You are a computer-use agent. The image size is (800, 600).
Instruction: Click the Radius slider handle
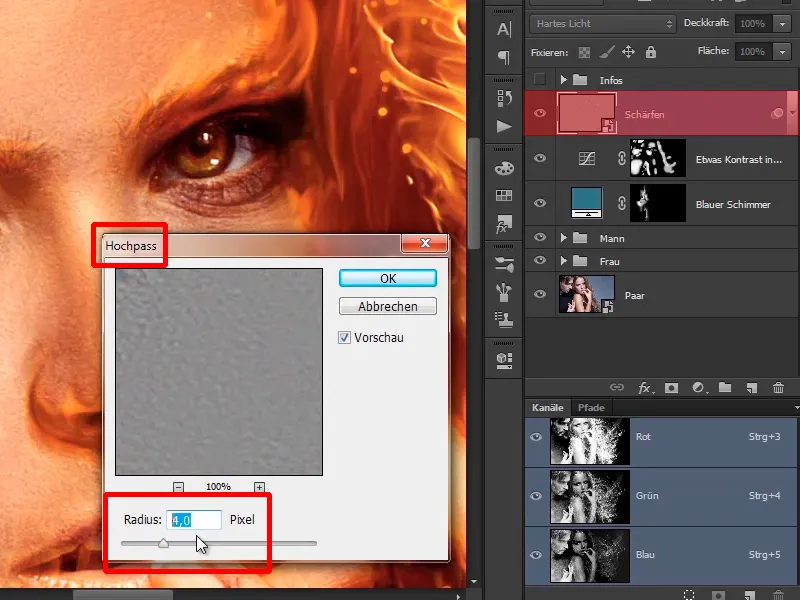163,543
